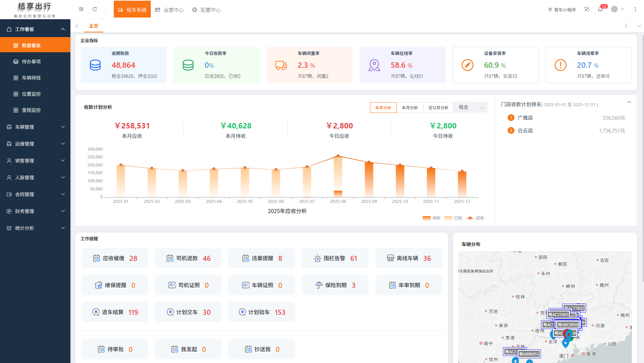Toggle fullscreen mode icon
Viewport: 644px width, 363px height.
(x=587, y=9)
